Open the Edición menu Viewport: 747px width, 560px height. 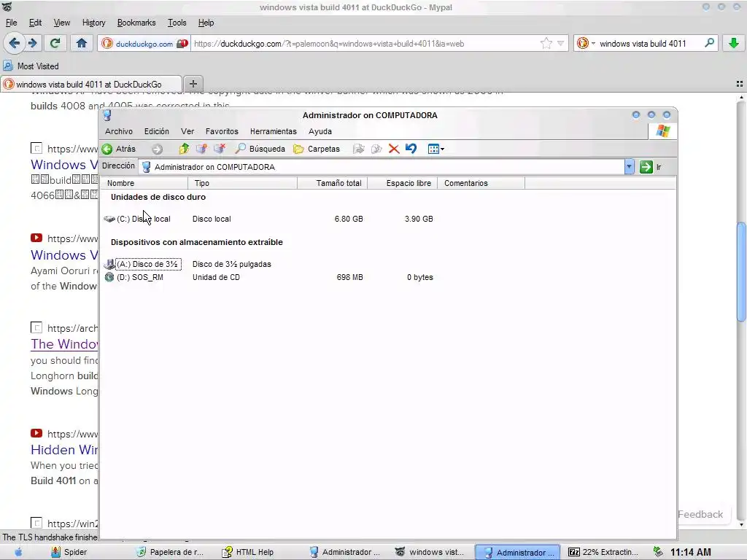click(x=156, y=131)
